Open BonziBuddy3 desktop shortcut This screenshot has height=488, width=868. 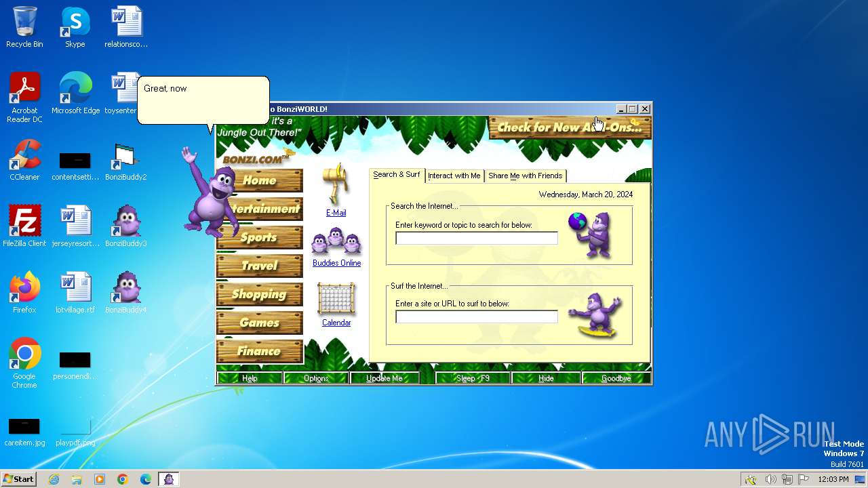[x=126, y=227]
